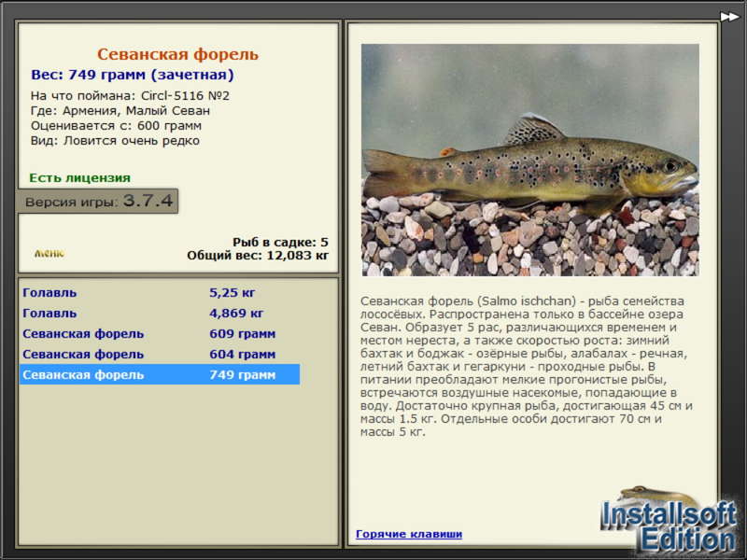Click the Рыб в садке: 5 counter
Image resolution: width=747 pixels, height=560 pixels.
(x=281, y=242)
